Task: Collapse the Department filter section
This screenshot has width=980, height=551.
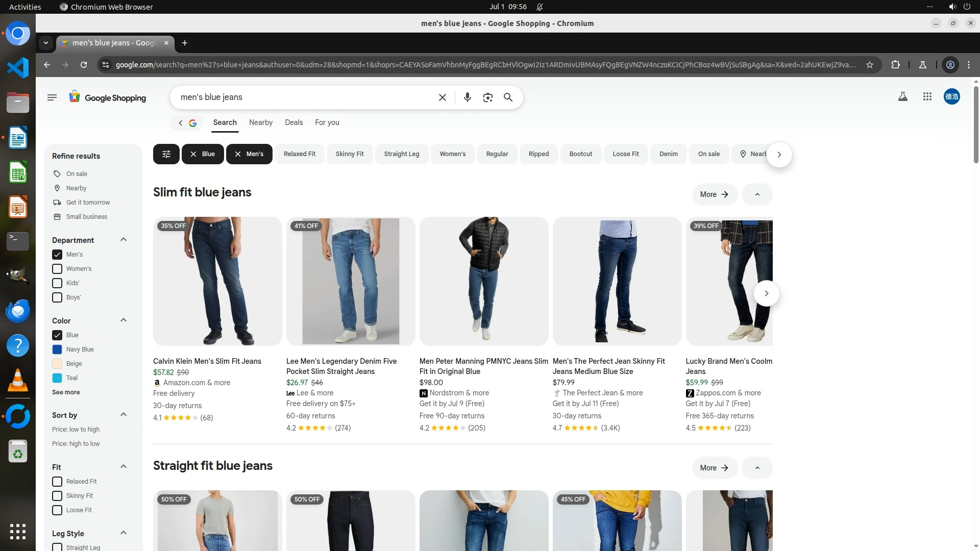Action: (123, 240)
